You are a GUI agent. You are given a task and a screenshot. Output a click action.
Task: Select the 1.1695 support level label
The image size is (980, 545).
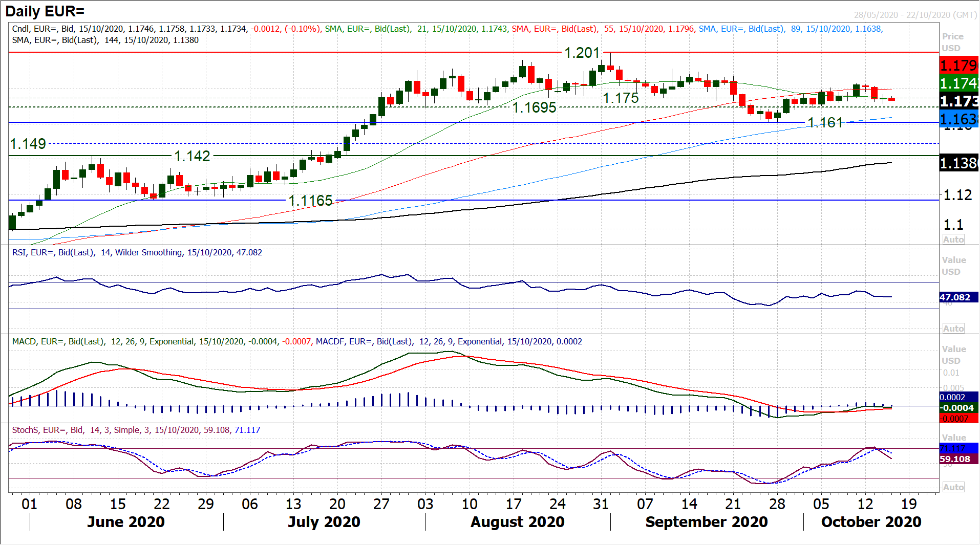point(534,107)
